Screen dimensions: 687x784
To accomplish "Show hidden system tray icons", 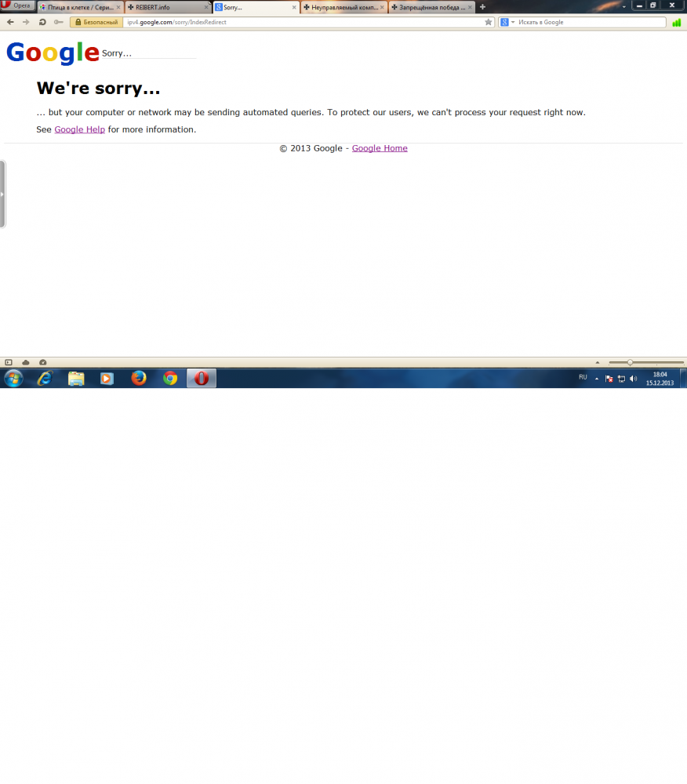I will pos(597,379).
